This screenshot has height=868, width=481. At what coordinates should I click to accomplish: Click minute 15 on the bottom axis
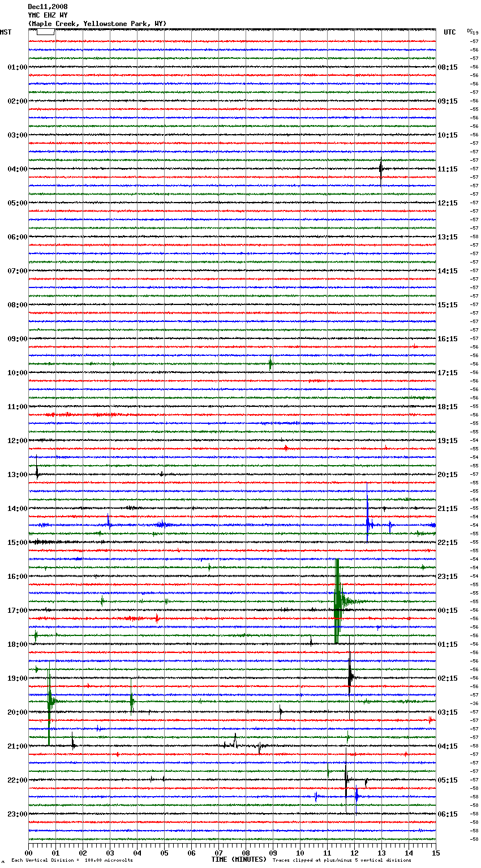pyautogui.click(x=435, y=853)
